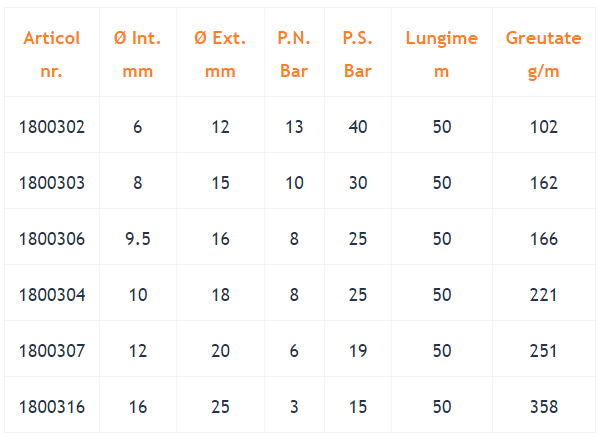Image resolution: width=604 pixels, height=440 pixels.
Task: Click the Greutate g/m column header
Action: [x=544, y=54]
